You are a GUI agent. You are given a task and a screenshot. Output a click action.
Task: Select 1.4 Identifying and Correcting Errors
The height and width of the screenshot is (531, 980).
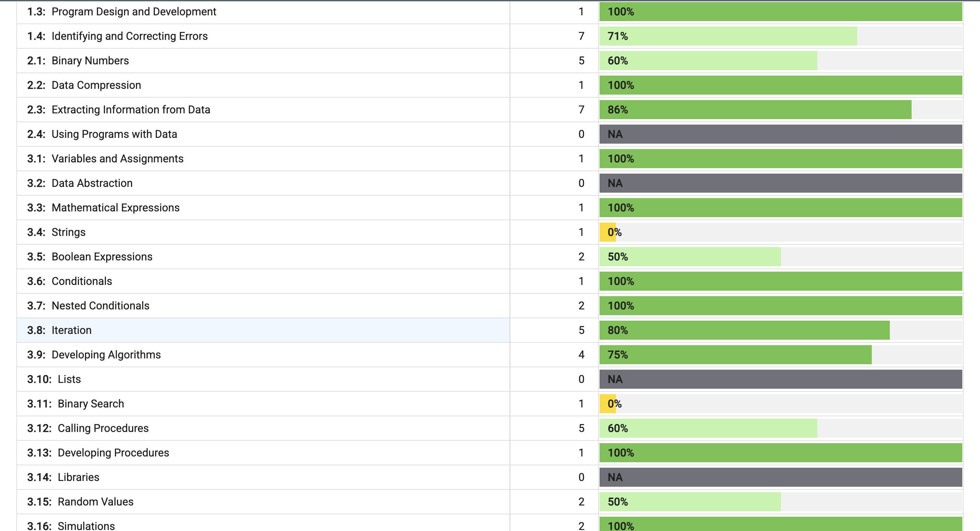(x=129, y=36)
